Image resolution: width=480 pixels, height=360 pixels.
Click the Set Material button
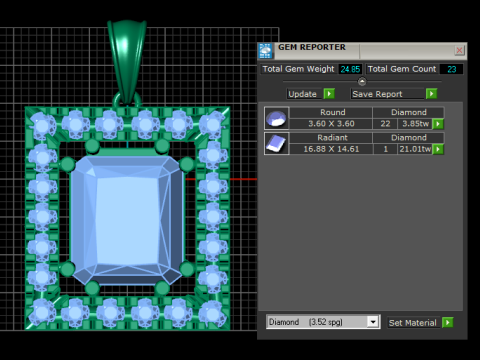tap(413, 323)
